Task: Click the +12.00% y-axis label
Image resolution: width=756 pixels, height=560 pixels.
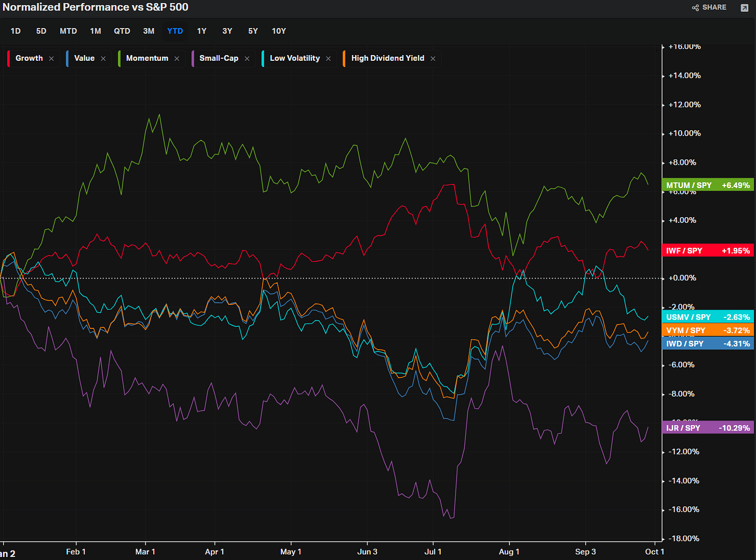Action: click(x=684, y=104)
